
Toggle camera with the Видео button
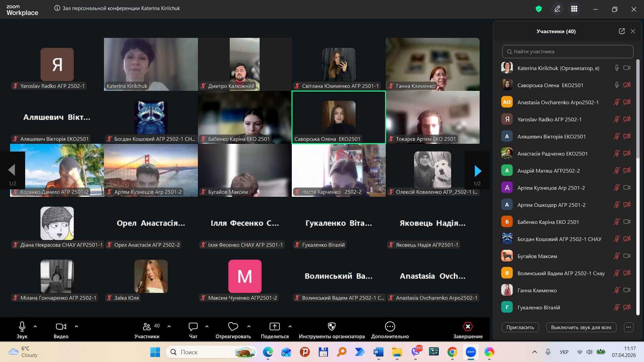[61, 326]
